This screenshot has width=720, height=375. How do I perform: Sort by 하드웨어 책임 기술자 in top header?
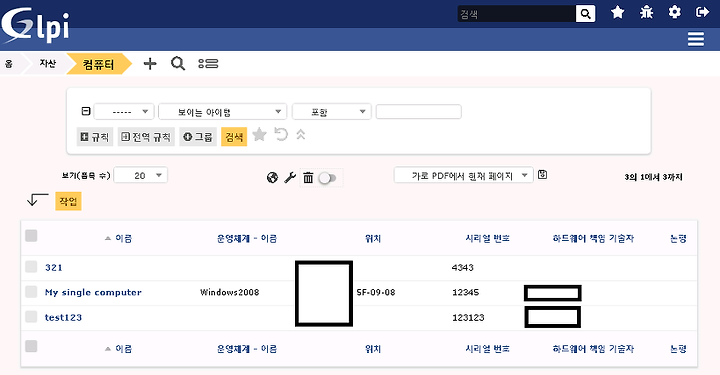pos(593,238)
